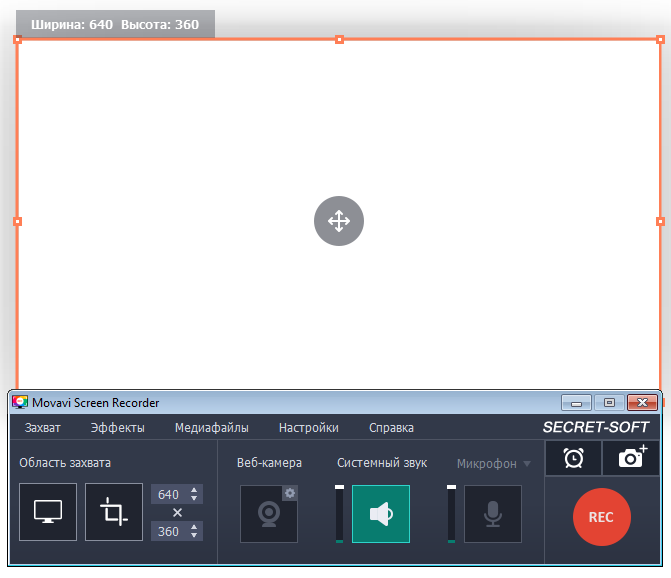Click the Область захвата label
The width and height of the screenshot is (671, 578).
click(x=65, y=462)
